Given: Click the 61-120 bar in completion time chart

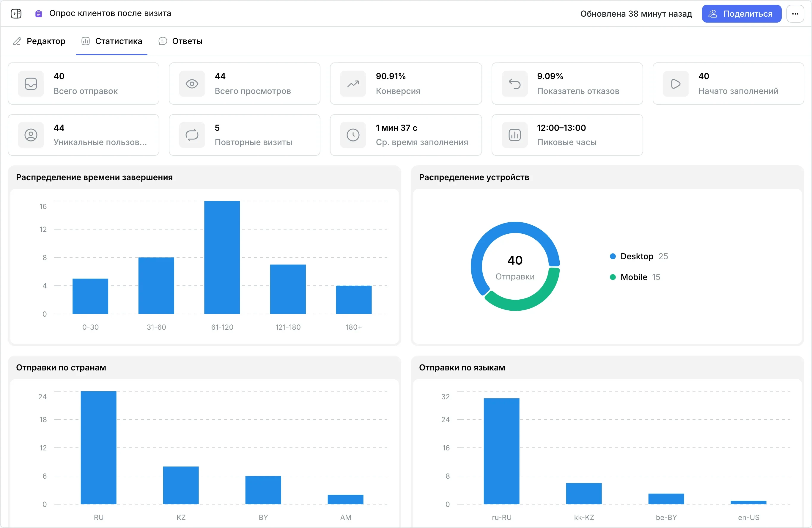Looking at the screenshot, I should tap(222, 257).
